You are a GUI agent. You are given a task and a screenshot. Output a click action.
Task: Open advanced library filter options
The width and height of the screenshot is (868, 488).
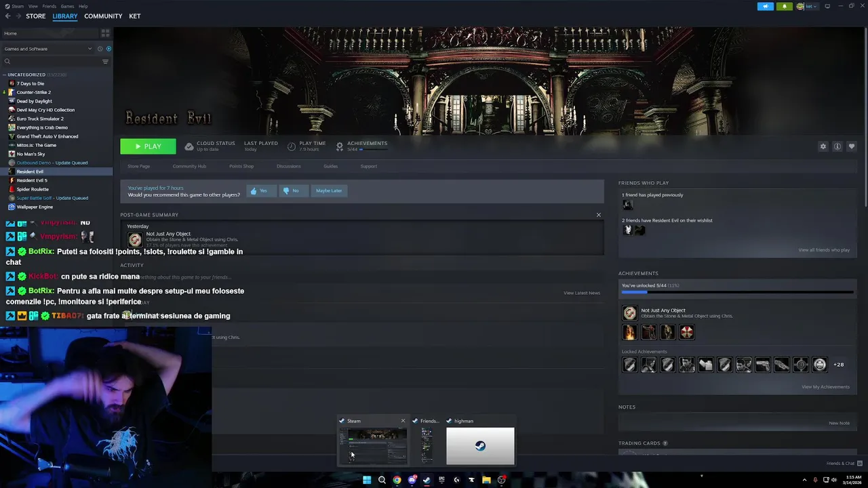click(105, 62)
